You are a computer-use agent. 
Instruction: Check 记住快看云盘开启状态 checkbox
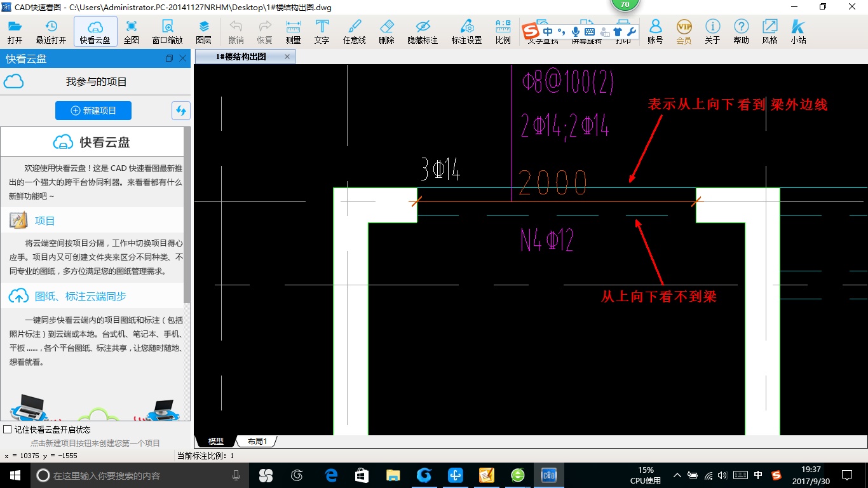[8, 430]
